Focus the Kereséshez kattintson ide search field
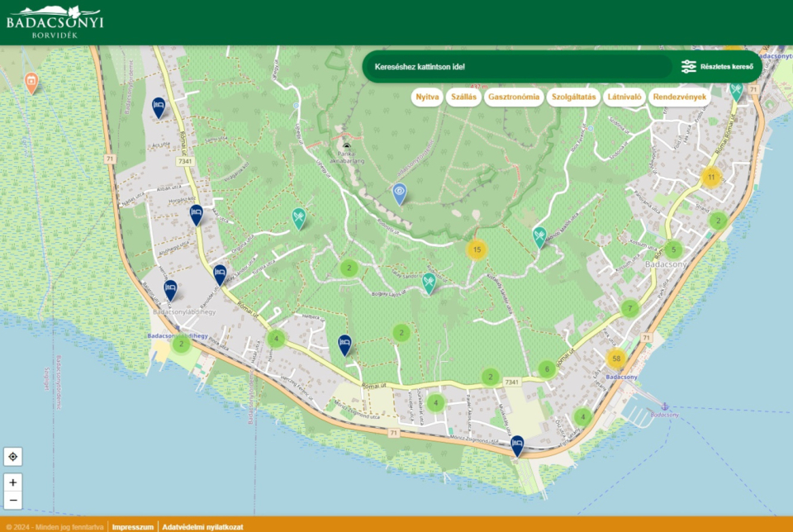This screenshot has height=532, width=793. click(x=520, y=67)
